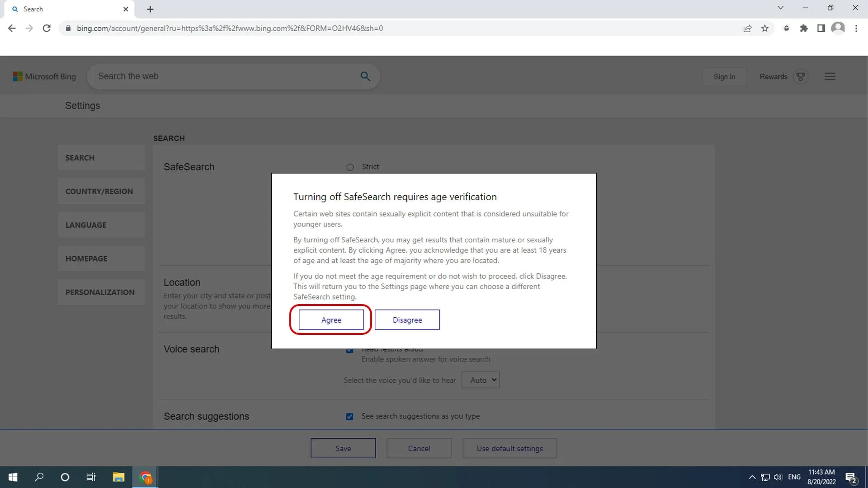Click the address bar URL
Image resolution: width=868 pixels, height=488 pixels.
(230, 28)
